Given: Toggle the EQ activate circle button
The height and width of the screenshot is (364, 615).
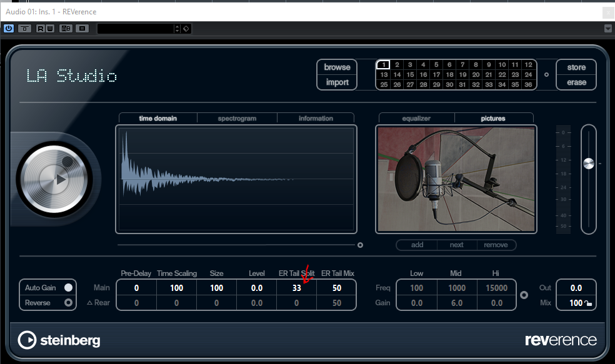Looking at the screenshot, I should [x=524, y=295].
